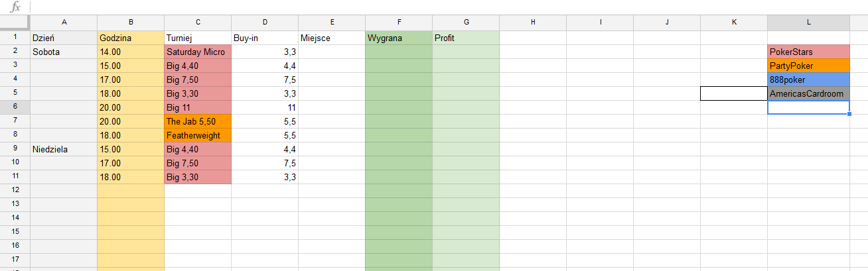Viewport: 868px width, 271px height.
Task: Click the Featherweight cell
Action: pos(198,135)
